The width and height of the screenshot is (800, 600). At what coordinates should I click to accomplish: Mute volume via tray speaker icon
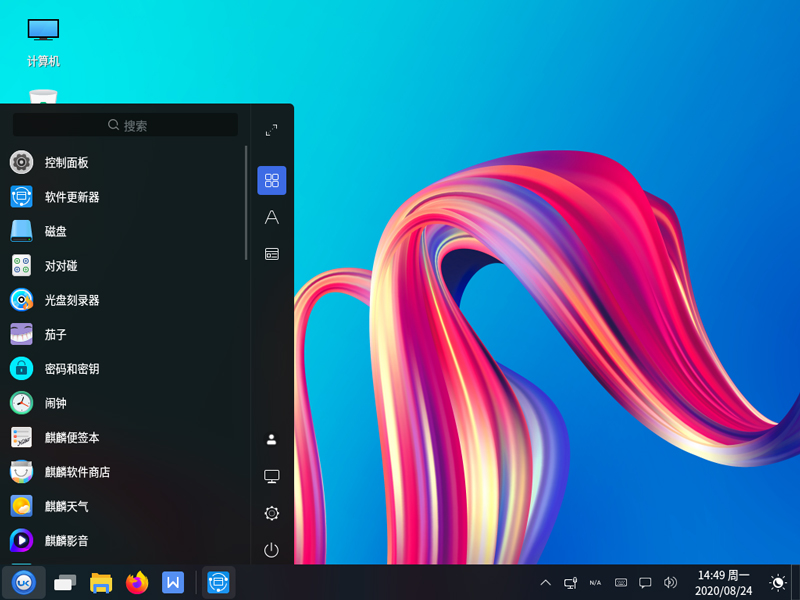pyautogui.click(x=670, y=582)
